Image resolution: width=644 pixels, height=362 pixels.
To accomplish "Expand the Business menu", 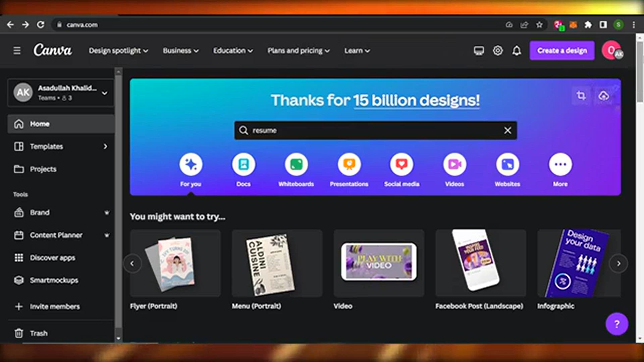I will (x=180, y=51).
